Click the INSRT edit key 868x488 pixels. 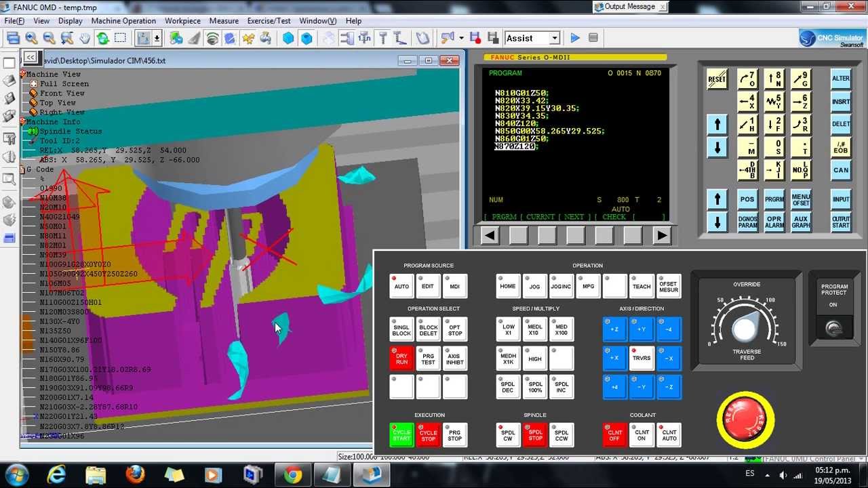click(x=841, y=102)
